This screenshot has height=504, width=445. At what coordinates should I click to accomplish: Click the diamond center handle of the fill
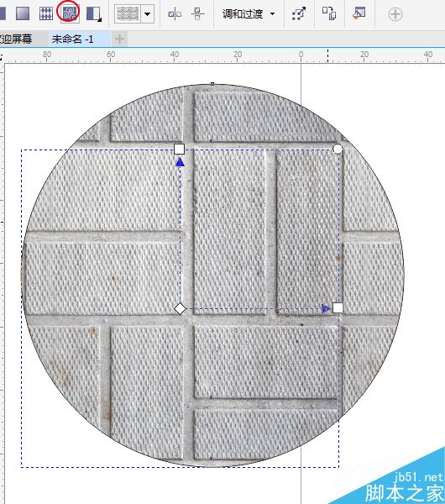(x=180, y=308)
